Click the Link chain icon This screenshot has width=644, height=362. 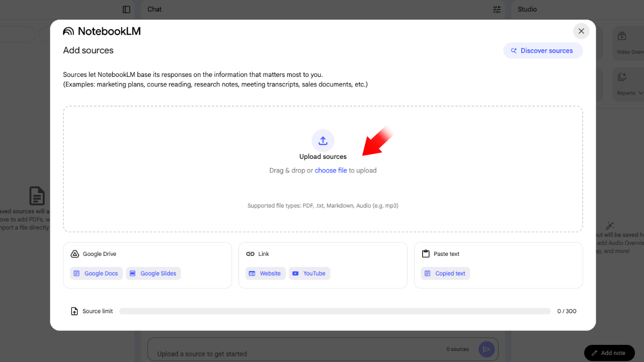pyautogui.click(x=250, y=254)
